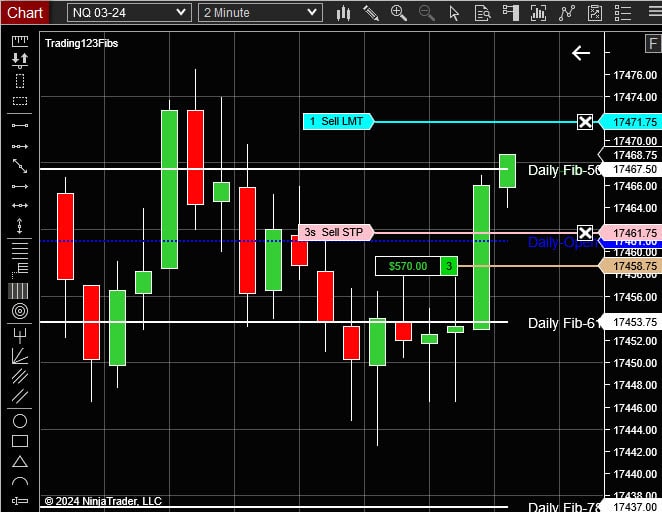Activate the zoom in magnifier
Screen dimensions: 662x512
(399, 13)
